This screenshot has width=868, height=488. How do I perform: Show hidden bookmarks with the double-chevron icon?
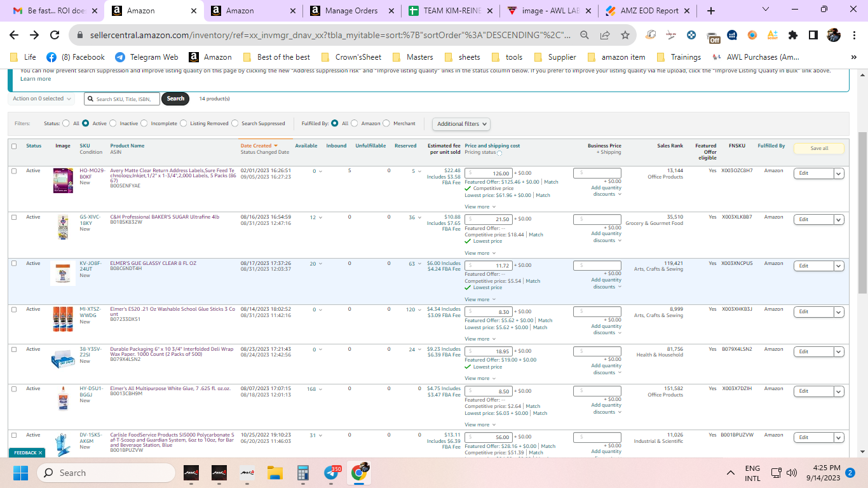[x=855, y=57]
